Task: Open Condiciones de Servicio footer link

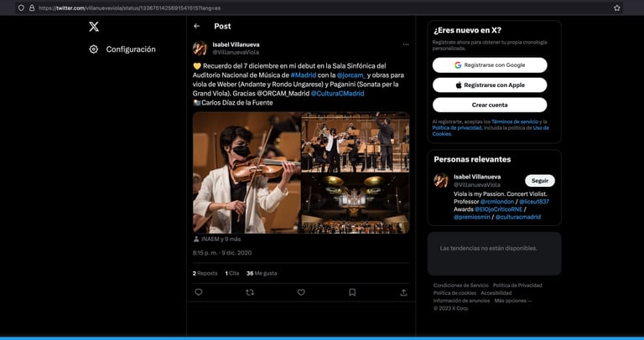Action: click(x=461, y=285)
